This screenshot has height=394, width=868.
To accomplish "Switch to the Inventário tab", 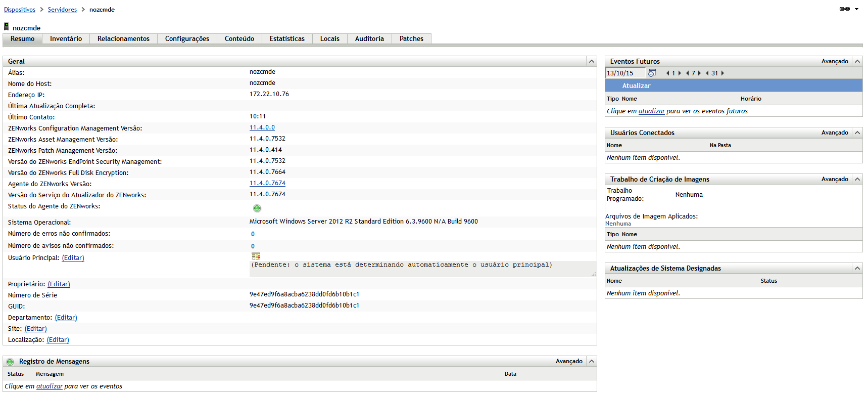I will [x=66, y=39].
